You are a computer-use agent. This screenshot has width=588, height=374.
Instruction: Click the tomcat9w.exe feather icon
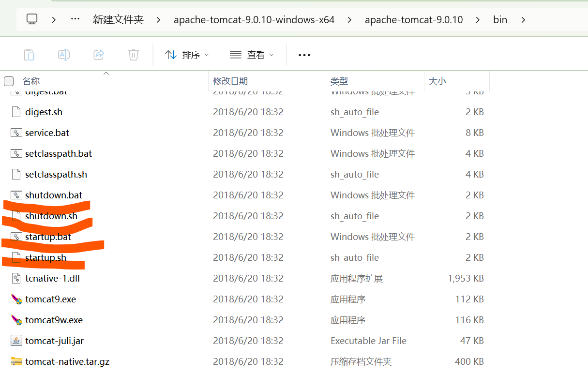[x=16, y=320]
